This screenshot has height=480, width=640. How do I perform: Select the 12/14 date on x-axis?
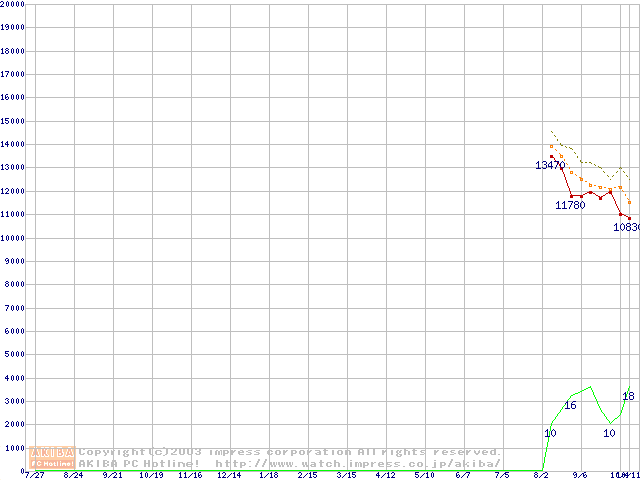click(229, 475)
